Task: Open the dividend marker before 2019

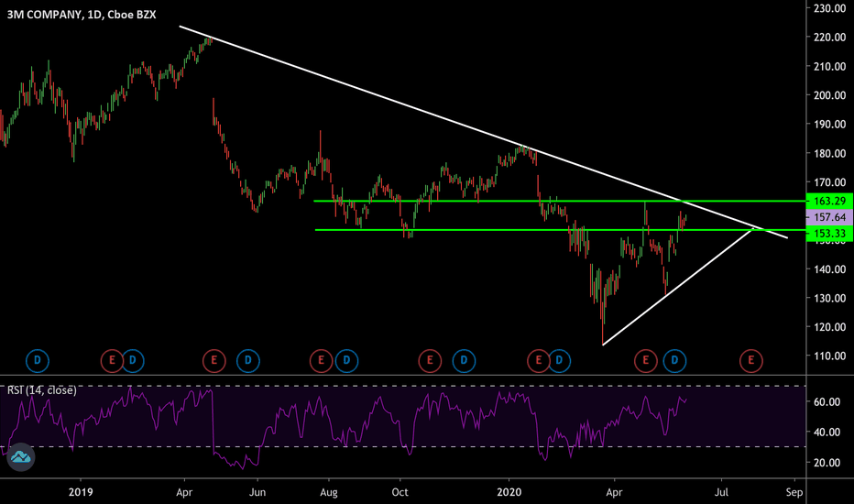Action: click(38, 360)
